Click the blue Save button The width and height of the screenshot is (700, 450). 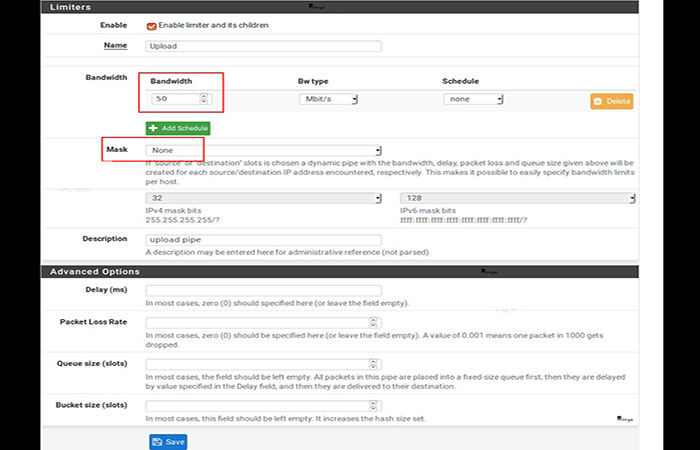[x=168, y=442]
